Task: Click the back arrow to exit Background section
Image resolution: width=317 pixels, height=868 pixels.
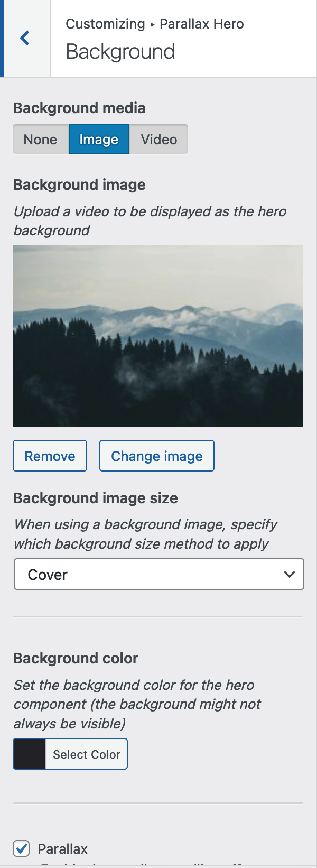Action: [x=24, y=38]
